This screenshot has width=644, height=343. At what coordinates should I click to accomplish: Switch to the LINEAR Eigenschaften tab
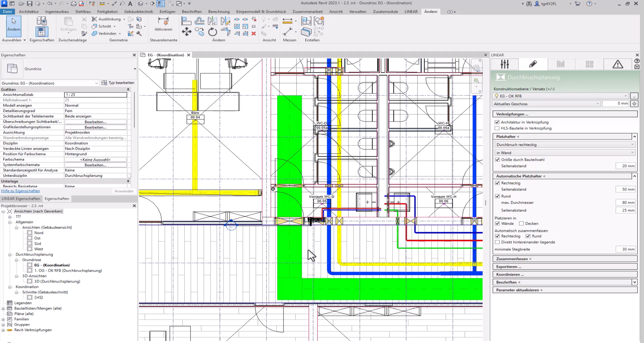pos(21,199)
